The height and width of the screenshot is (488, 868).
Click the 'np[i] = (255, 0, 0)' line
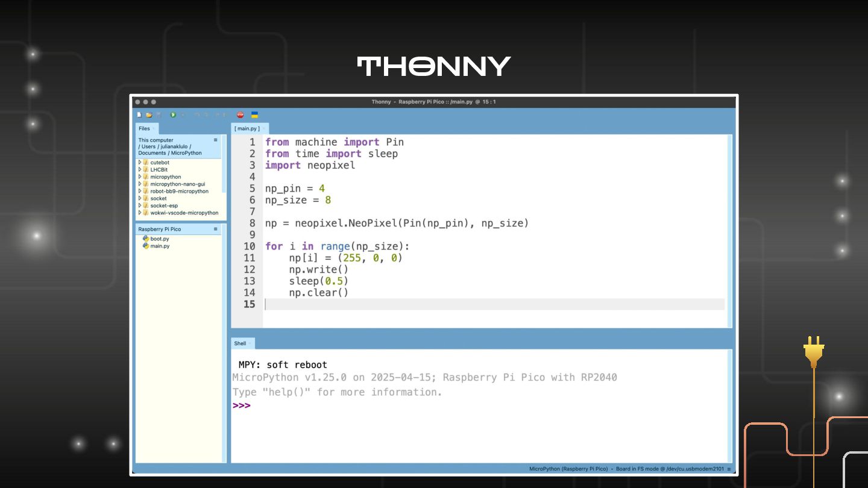(345, 258)
